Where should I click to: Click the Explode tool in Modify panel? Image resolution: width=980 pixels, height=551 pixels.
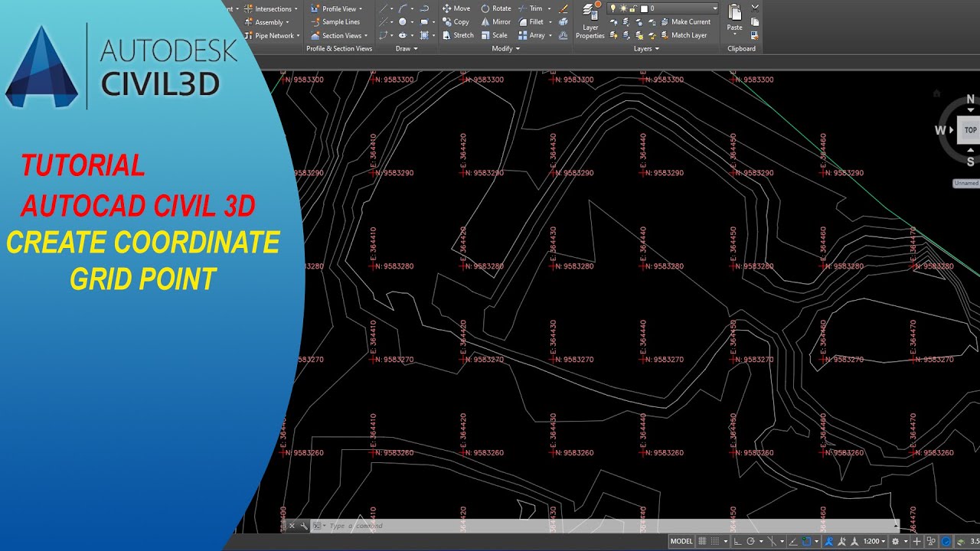[563, 22]
